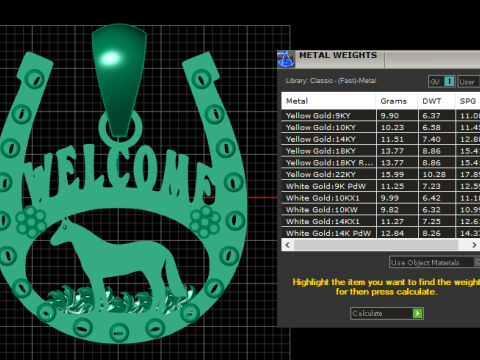This screenshot has width=480, height=360.
Task: Click the left arrow of horizontal scrollbar
Action: 288,245
